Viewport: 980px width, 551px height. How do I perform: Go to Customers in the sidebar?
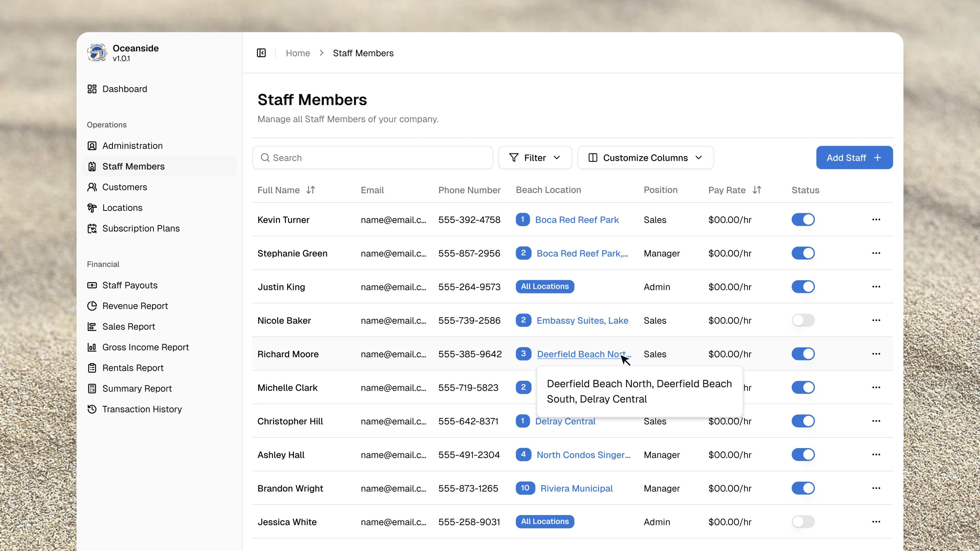124,187
